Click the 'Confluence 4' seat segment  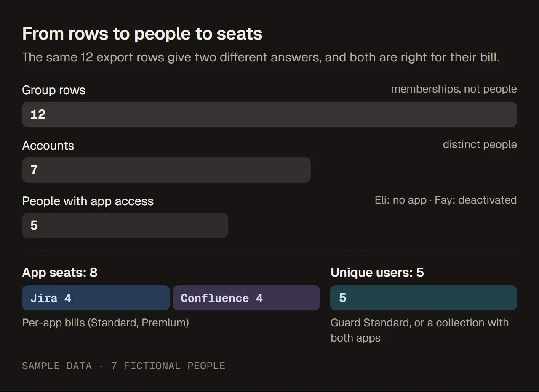click(x=246, y=298)
